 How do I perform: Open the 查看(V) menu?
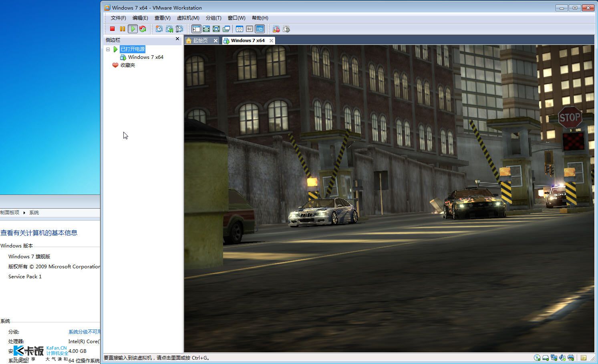click(162, 18)
